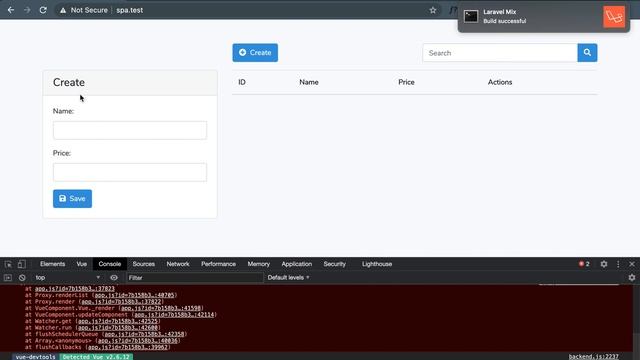Open the Proxy.render source link
The image size is (640, 360).
[x=121, y=302]
